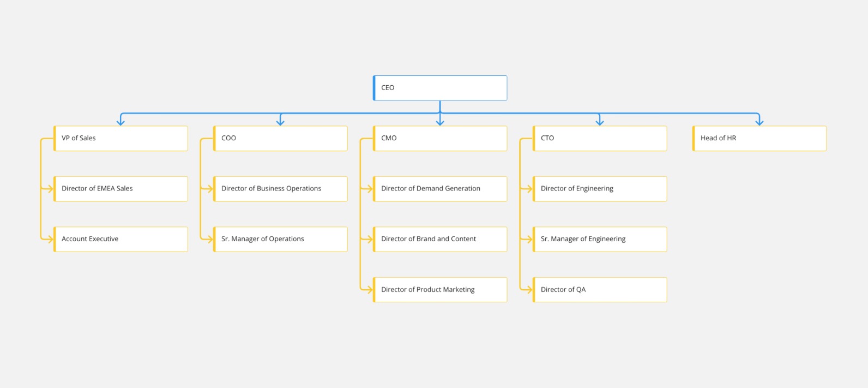Select Director of EMEA Sales node

coord(120,189)
